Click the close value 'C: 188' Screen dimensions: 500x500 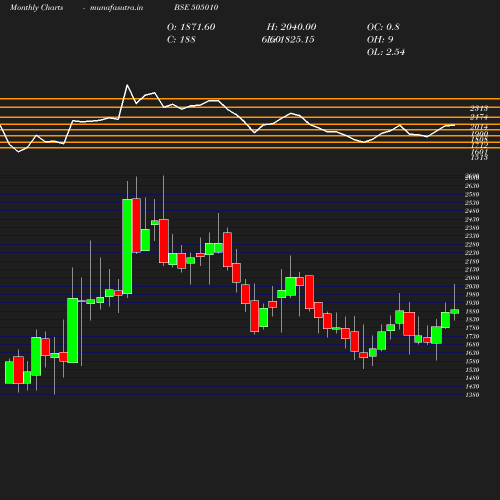coord(181,40)
